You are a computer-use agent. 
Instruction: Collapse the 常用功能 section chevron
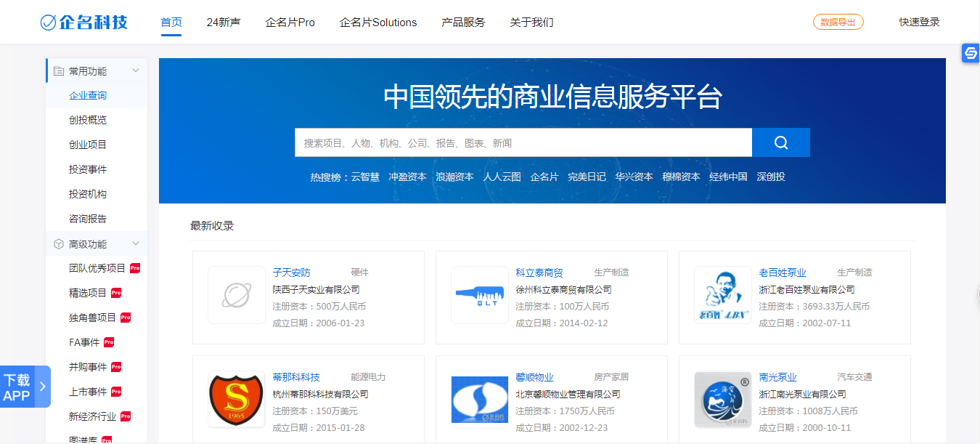[x=136, y=70]
